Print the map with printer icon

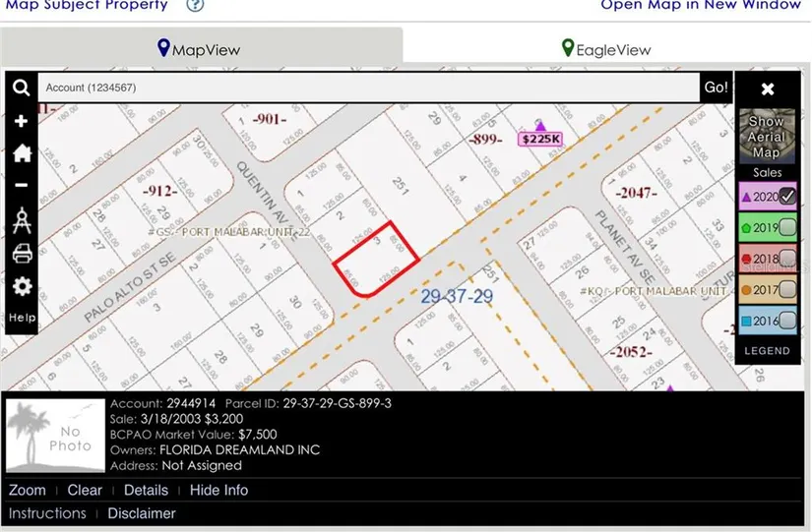(x=21, y=254)
